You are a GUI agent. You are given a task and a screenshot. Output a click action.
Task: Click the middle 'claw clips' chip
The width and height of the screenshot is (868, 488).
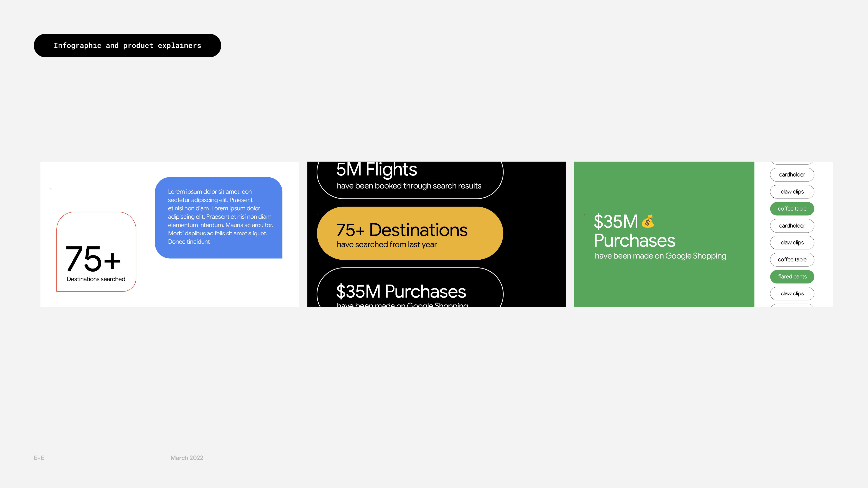pos(792,242)
